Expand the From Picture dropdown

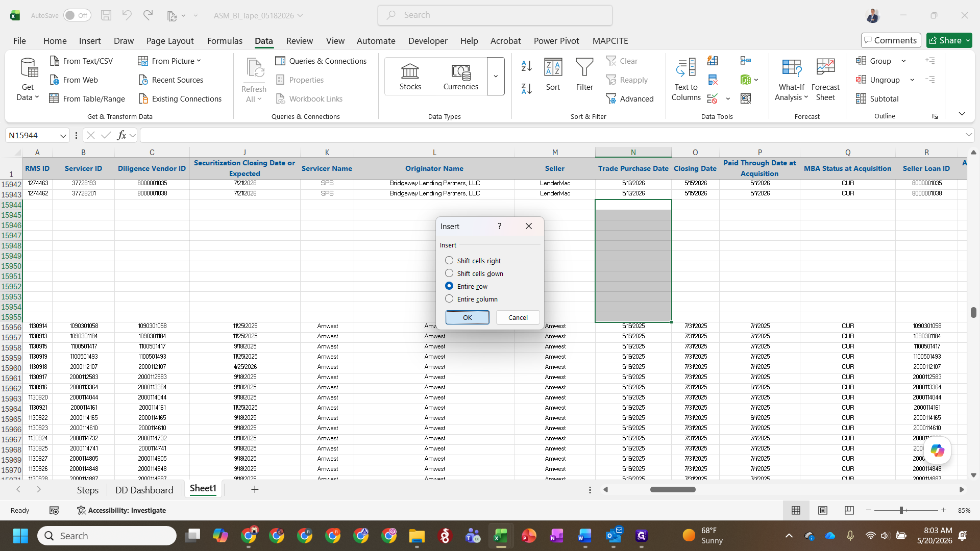(x=199, y=61)
